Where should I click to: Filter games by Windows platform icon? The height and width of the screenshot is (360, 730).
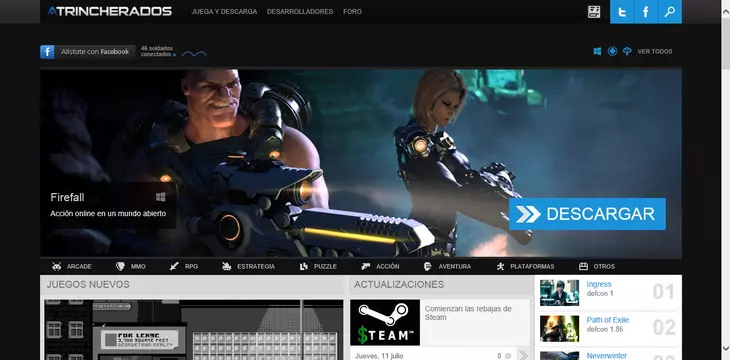point(597,51)
